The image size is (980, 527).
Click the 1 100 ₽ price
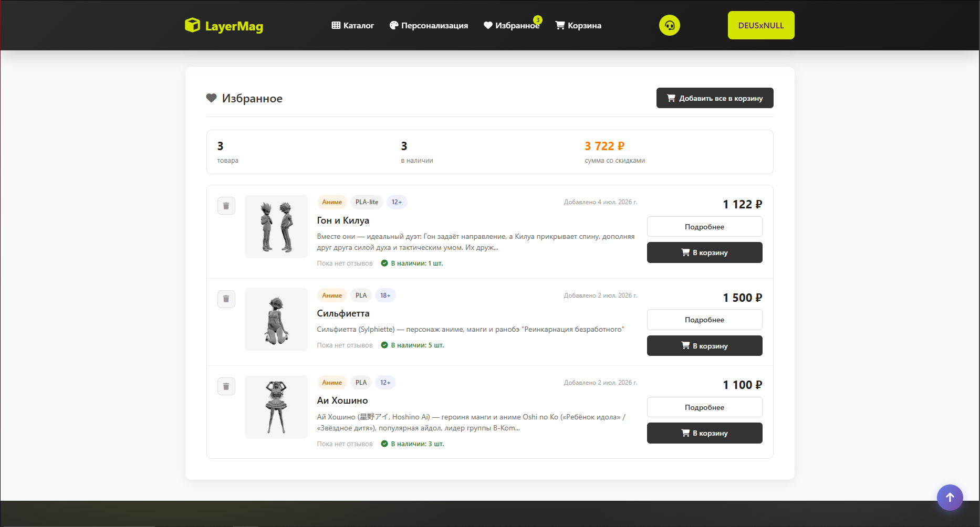[x=743, y=385]
